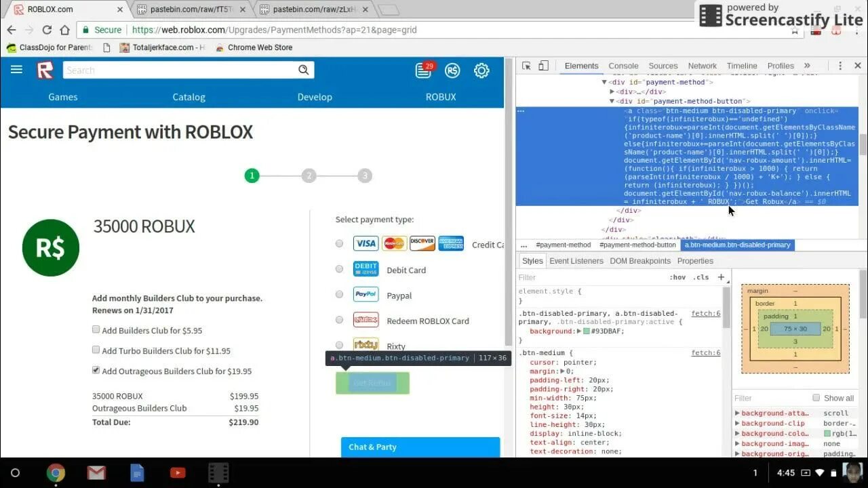868x488 pixels.
Task: Switch to the Console tab
Action: [x=623, y=66]
